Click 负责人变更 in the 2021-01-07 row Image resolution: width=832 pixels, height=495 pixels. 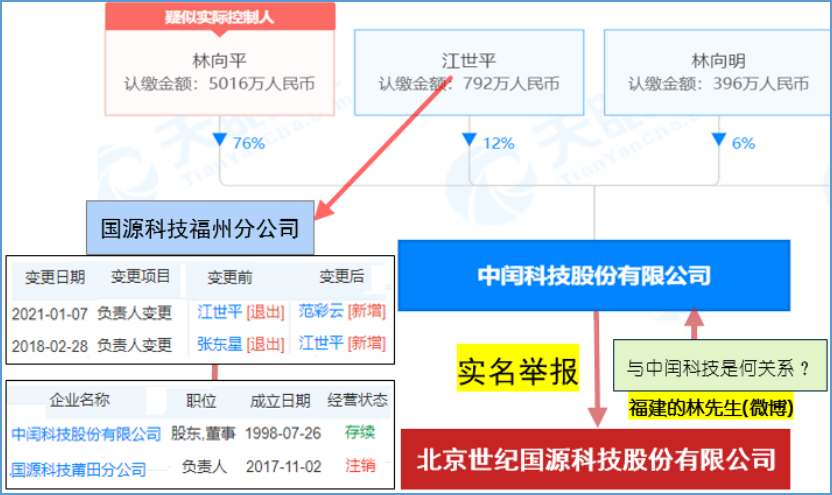pos(134,313)
